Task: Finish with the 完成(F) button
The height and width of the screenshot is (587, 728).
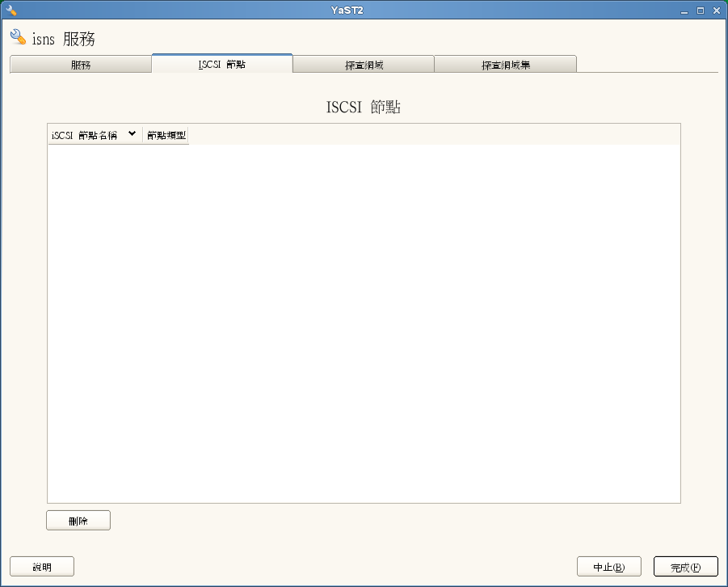Action: click(685, 567)
